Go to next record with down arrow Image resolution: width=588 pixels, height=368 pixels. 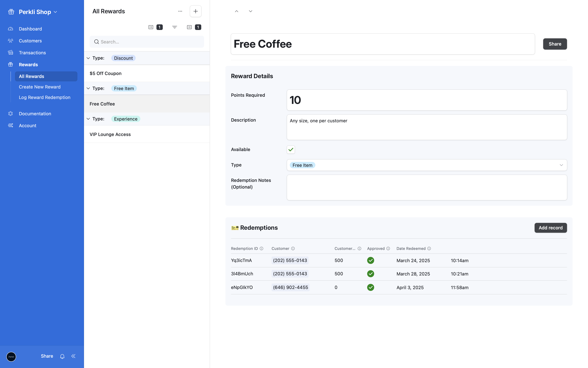(250, 11)
